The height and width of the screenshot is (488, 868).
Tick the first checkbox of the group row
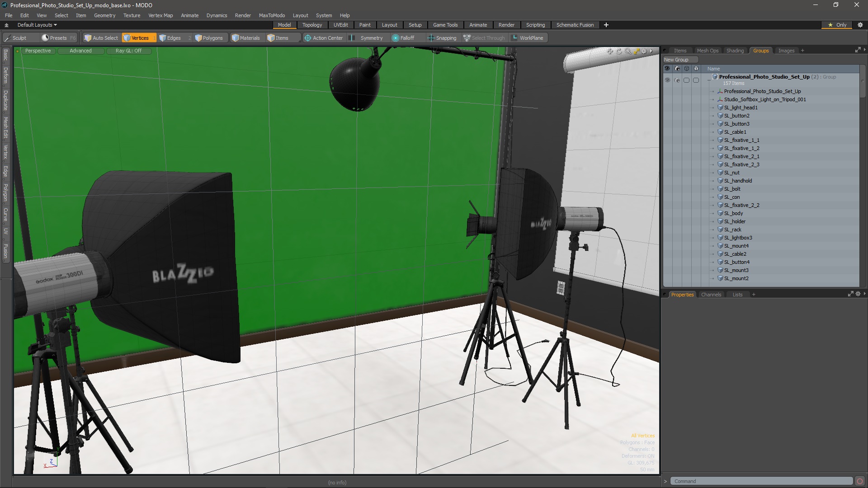tap(686, 80)
